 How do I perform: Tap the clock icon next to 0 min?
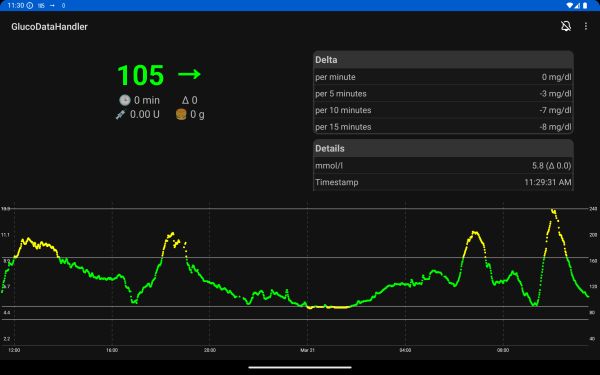pyautogui.click(x=125, y=100)
